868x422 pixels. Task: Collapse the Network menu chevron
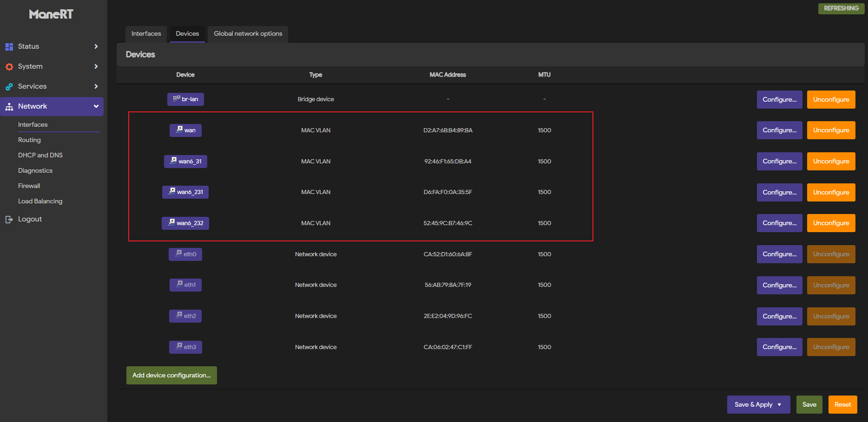[x=96, y=106]
